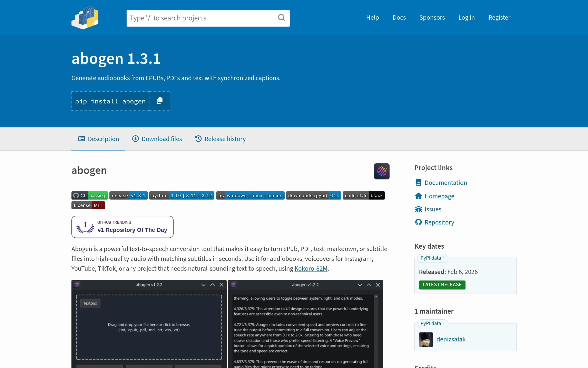The height and width of the screenshot is (368, 588).
Task: Click the Download files arrow icon
Action: [x=135, y=139]
